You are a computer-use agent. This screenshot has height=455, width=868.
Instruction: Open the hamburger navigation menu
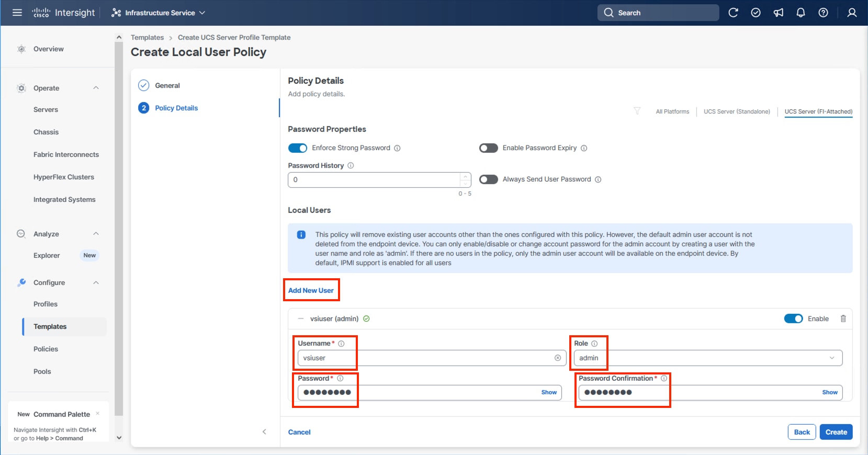pyautogui.click(x=17, y=13)
